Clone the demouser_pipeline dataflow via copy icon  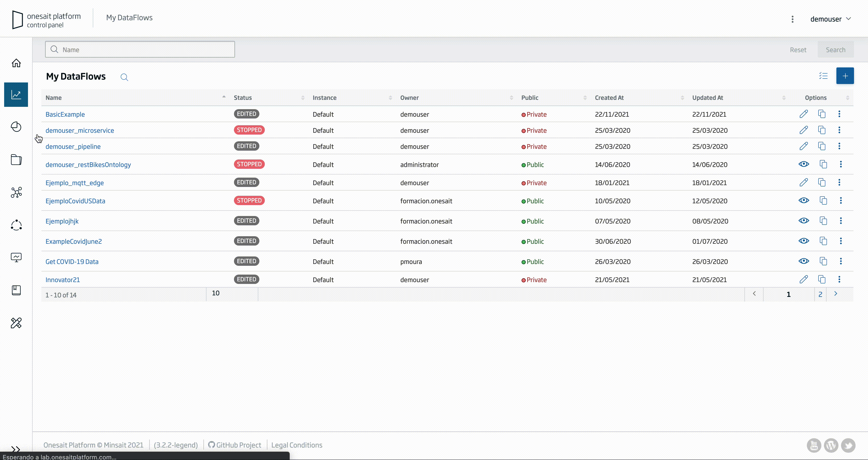point(822,146)
